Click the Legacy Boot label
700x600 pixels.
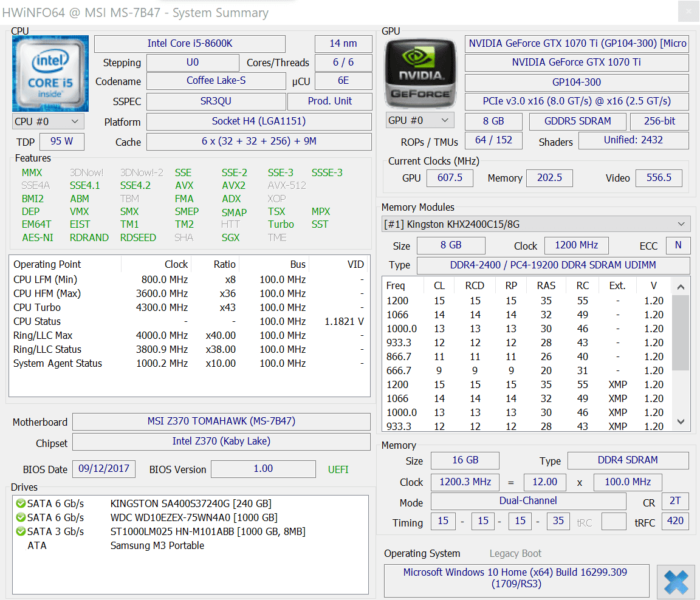tap(515, 554)
